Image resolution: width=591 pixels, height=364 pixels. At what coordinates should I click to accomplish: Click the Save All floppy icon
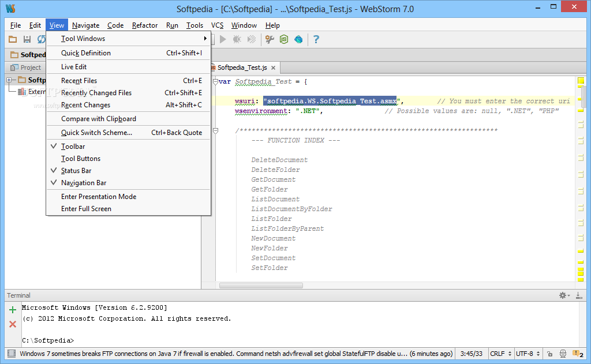point(27,39)
